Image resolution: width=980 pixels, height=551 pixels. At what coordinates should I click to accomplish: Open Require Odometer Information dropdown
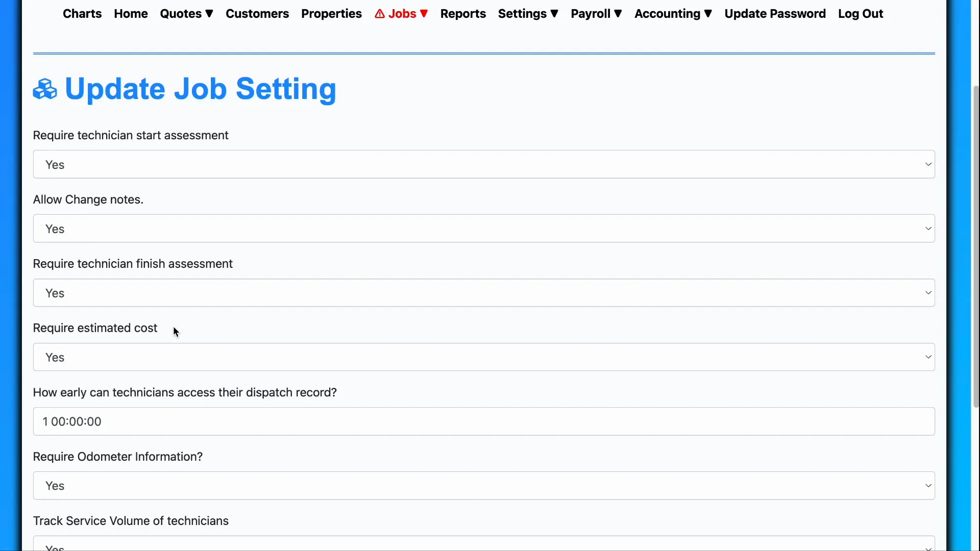483,486
